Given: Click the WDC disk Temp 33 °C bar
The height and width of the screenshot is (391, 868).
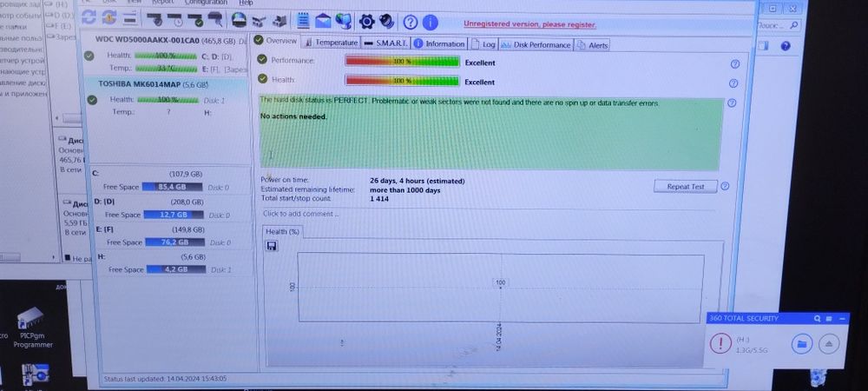Looking at the screenshot, I should tap(166, 69).
